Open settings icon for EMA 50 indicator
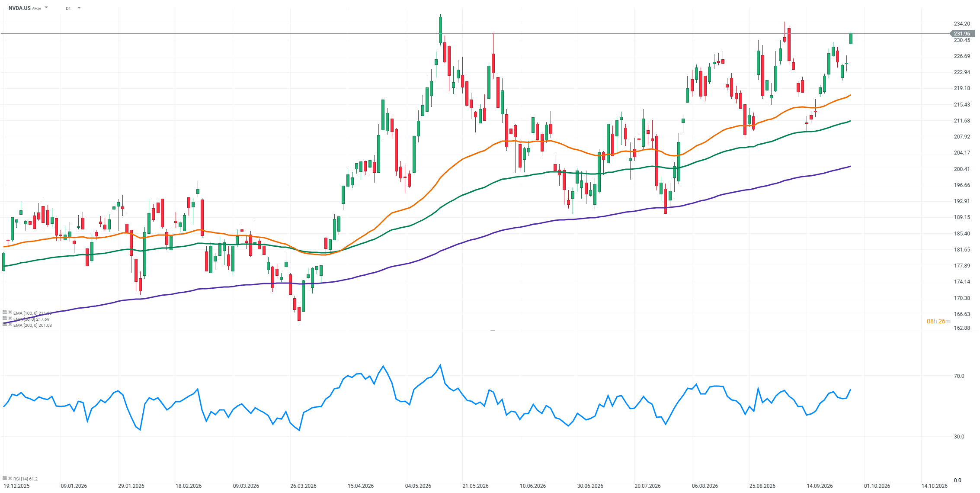 tap(5, 318)
